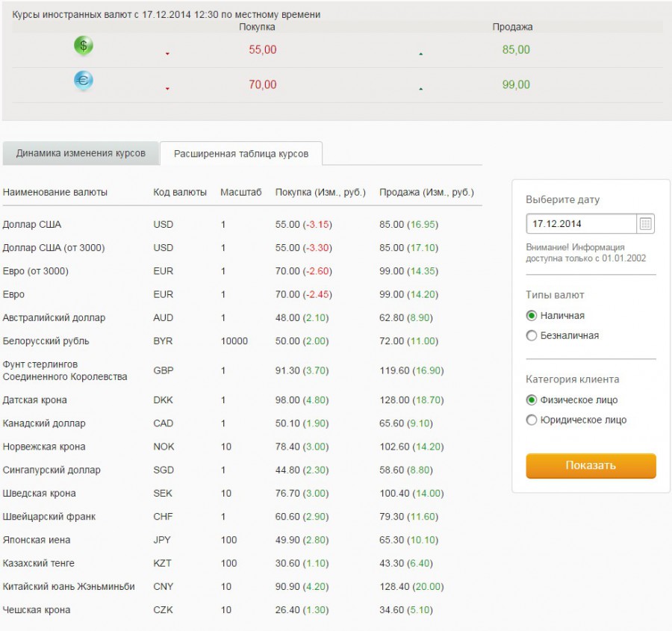This screenshot has height=631, width=672.
Task: Click the Сингапурский доллар row name
Action: pos(52,470)
